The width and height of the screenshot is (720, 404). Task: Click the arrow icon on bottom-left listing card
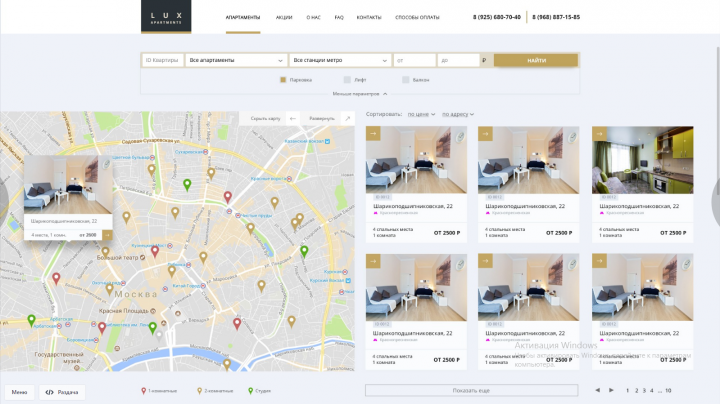(373, 261)
